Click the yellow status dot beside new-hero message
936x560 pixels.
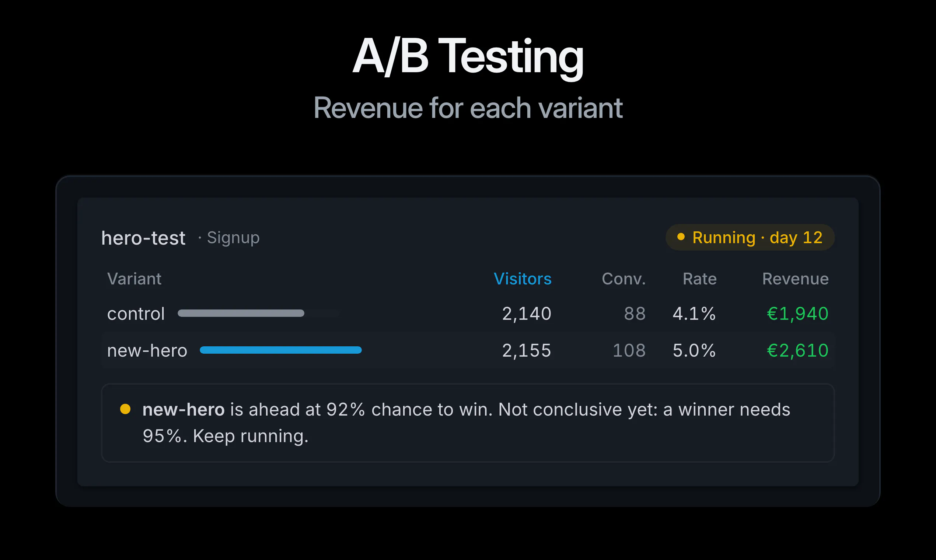(125, 409)
